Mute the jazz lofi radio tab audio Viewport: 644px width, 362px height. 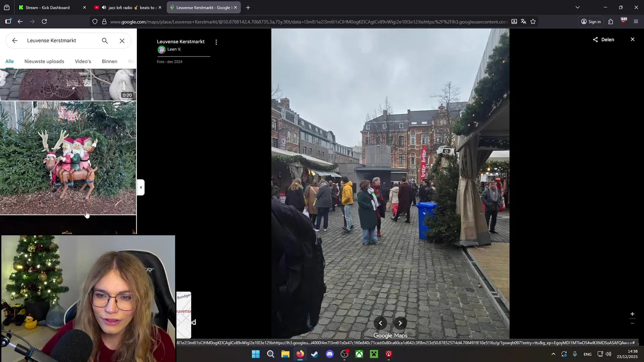(104, 8)
